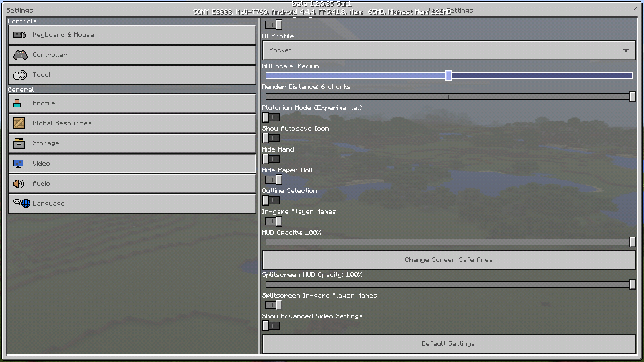644x362 pixels.
Task: Toggle Show Autosave Icon switch
Action: click(x=271, y=138)
